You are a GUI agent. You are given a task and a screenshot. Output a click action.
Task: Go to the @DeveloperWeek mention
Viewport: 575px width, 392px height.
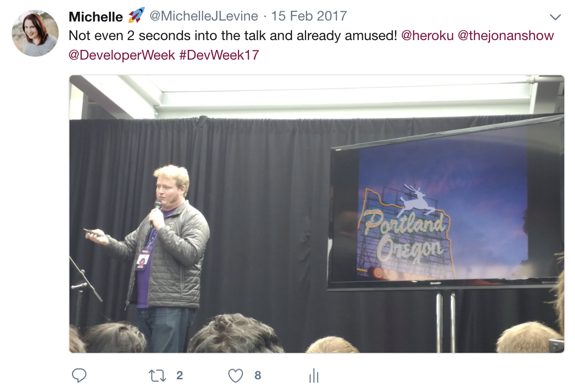pyautogui.click(x=122, y=55)
